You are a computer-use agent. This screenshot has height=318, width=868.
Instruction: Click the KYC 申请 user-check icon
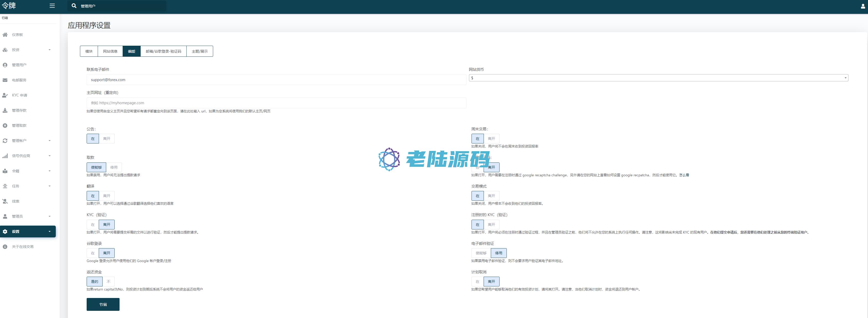coord(5,95)
